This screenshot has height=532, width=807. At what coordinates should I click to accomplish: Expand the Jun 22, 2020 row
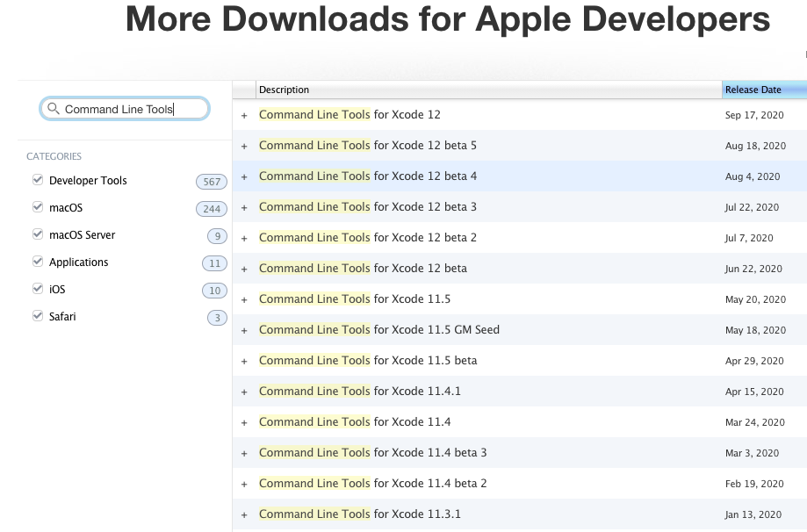pyautogui.click(x=244, y=270)
